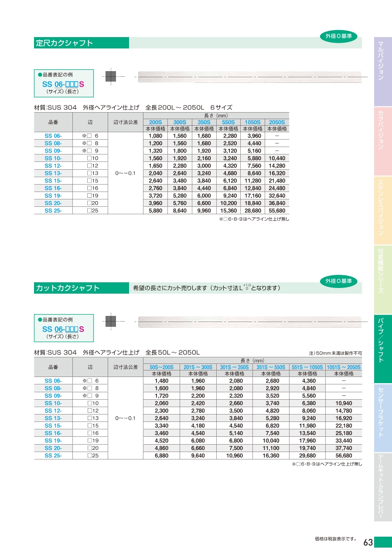Click the active パイプ/シャフト side tab
The height and width of the screenshot is (555, 392).
point(382,348)
